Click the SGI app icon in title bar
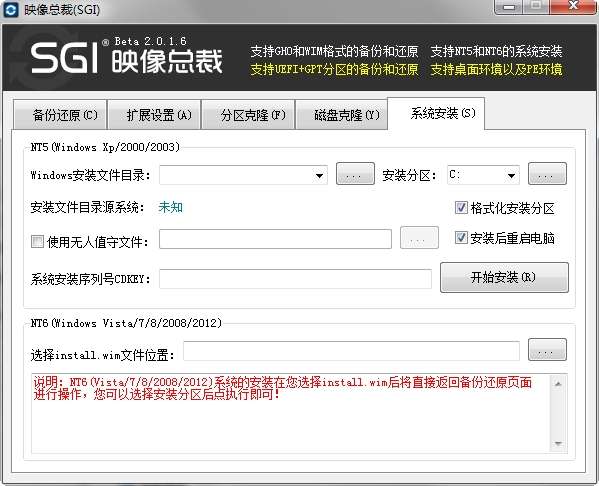 tap(10, 10)
